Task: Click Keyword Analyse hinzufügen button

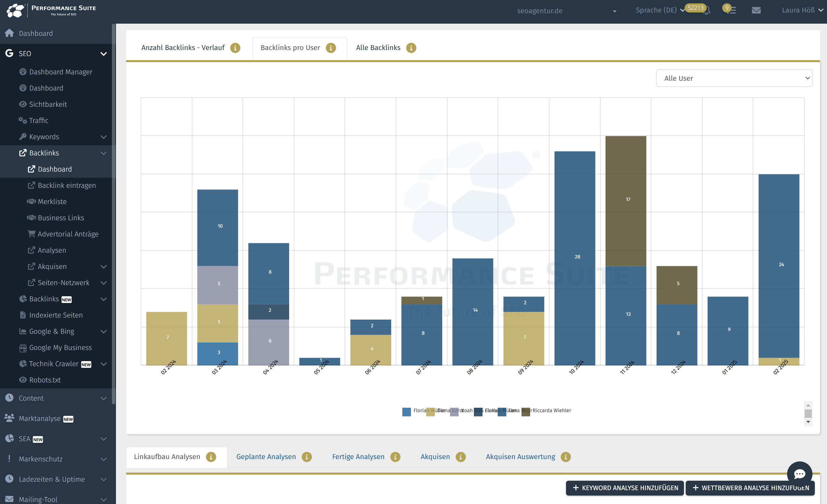Action: coord(625,488)
